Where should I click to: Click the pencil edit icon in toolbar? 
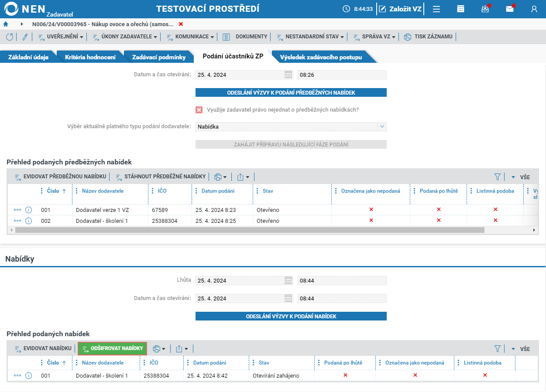25,37
